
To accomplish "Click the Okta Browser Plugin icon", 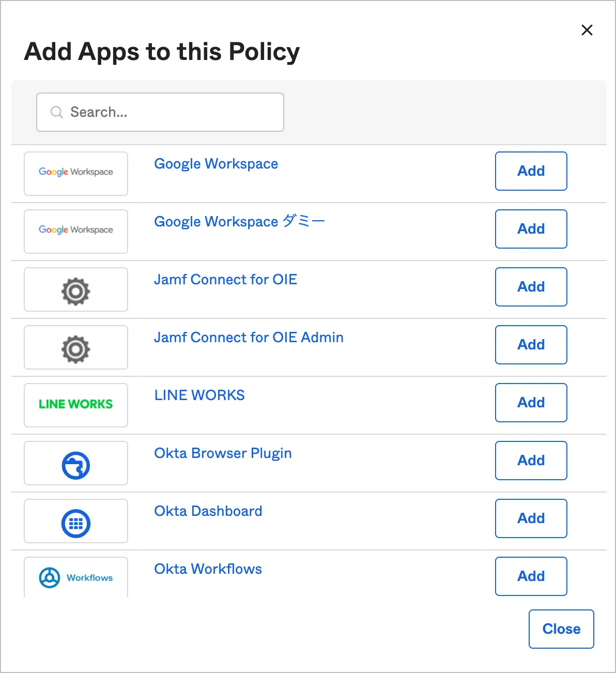I will (x=76, y=465).
